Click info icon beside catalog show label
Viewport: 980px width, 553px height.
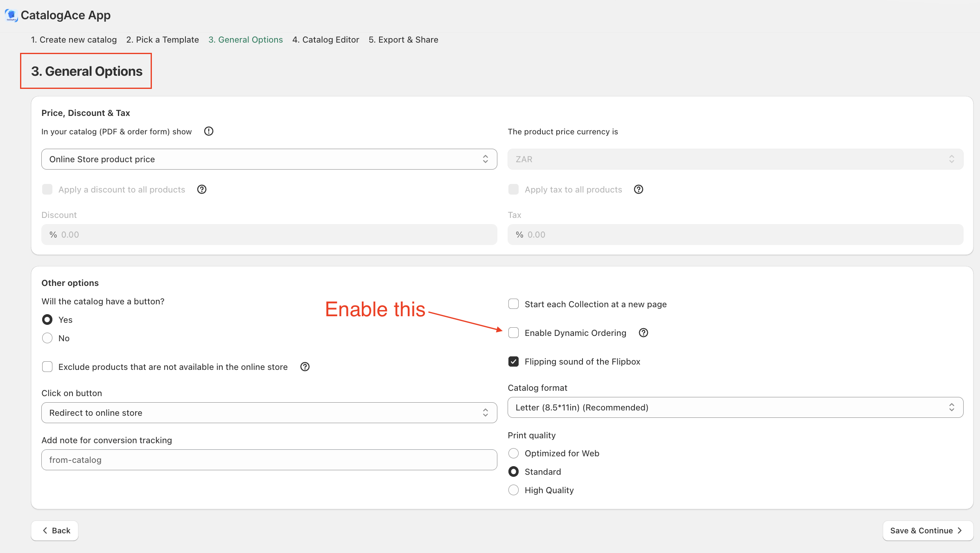(x=209, y=131)
